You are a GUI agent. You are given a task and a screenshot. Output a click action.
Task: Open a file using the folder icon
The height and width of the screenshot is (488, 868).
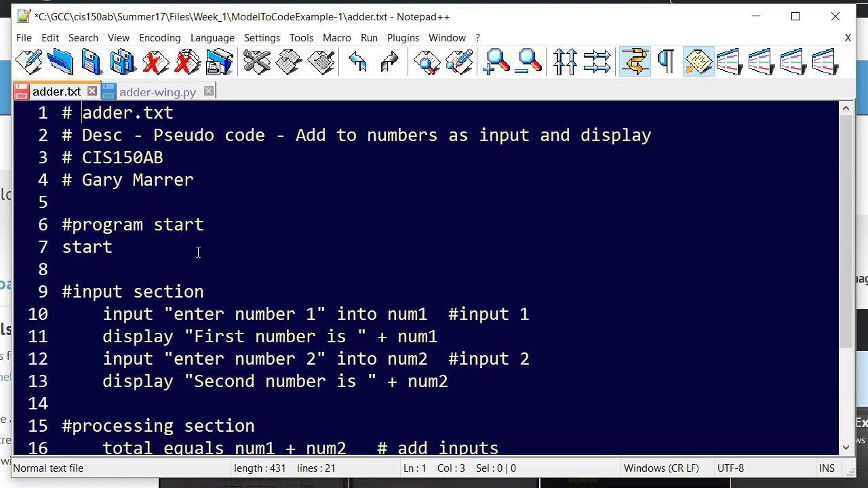tap(60, 62)
